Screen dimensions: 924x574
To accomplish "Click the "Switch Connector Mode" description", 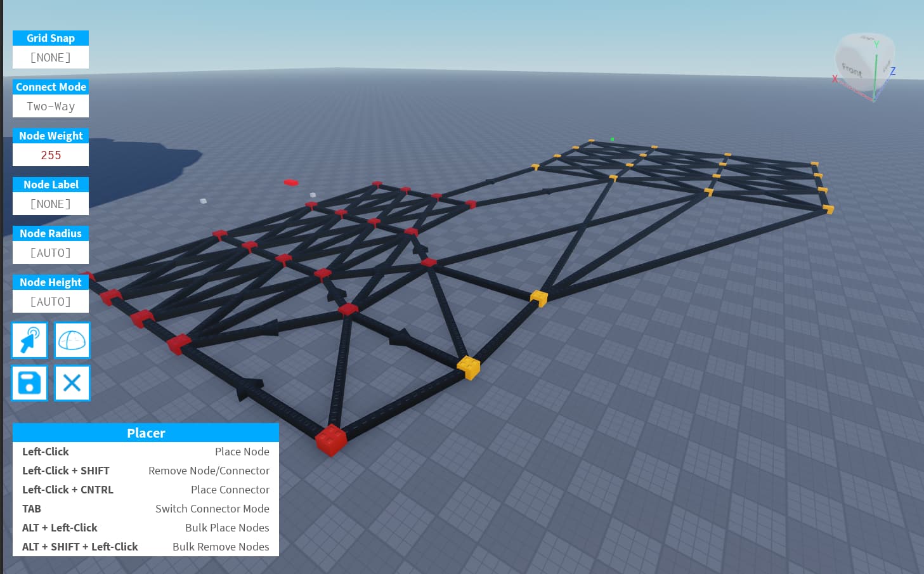I will [212, 509].
